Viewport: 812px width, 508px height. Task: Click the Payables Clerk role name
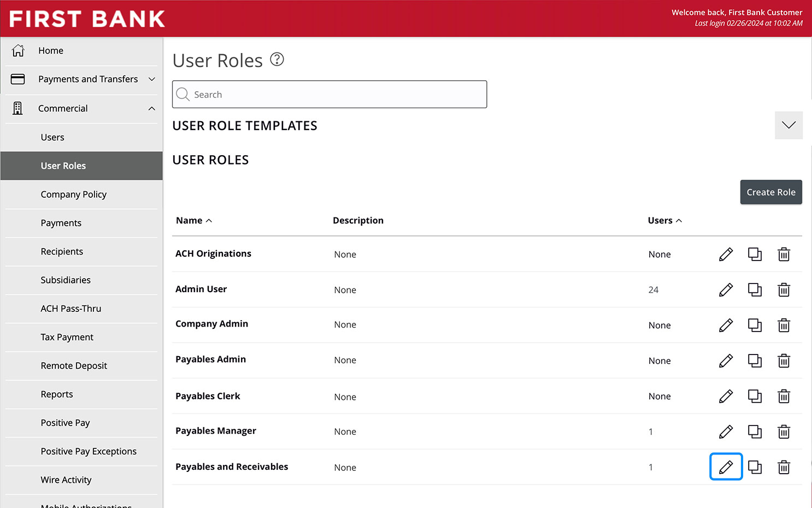[x=208, y=396]
